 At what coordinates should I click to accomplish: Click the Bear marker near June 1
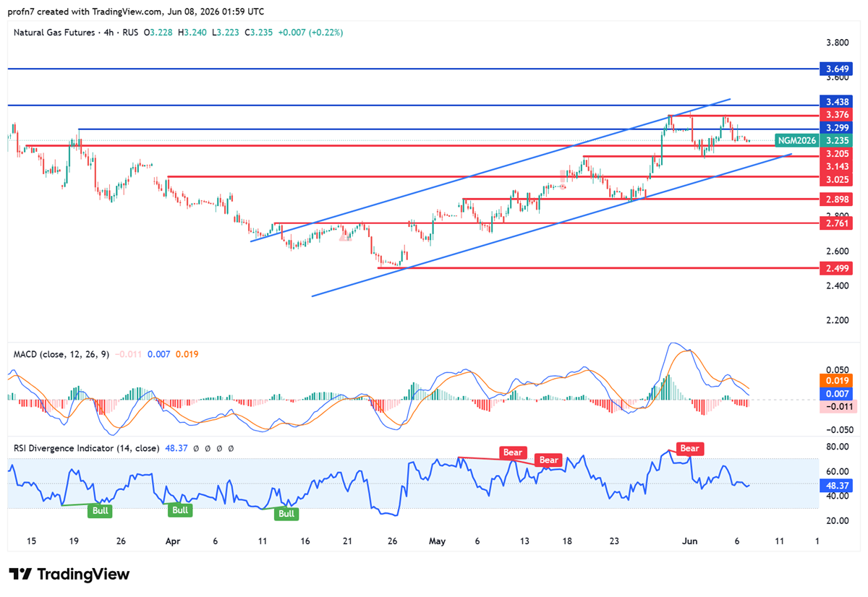689,448
